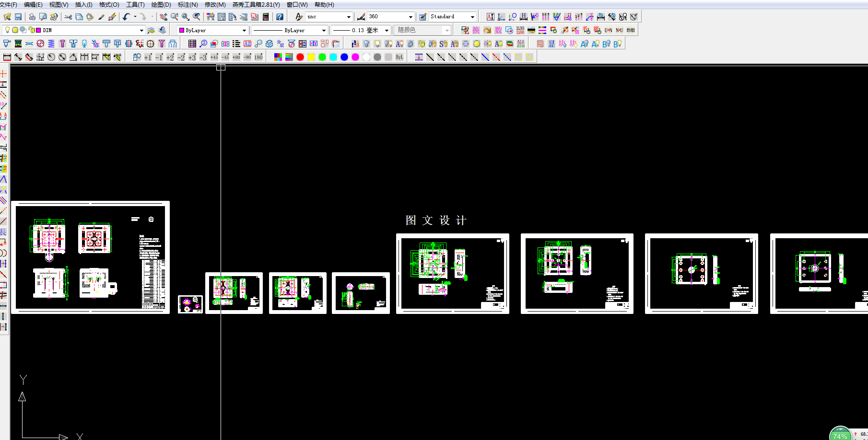
Task: Activate the Pan hand tool
Action: point(164,17)
